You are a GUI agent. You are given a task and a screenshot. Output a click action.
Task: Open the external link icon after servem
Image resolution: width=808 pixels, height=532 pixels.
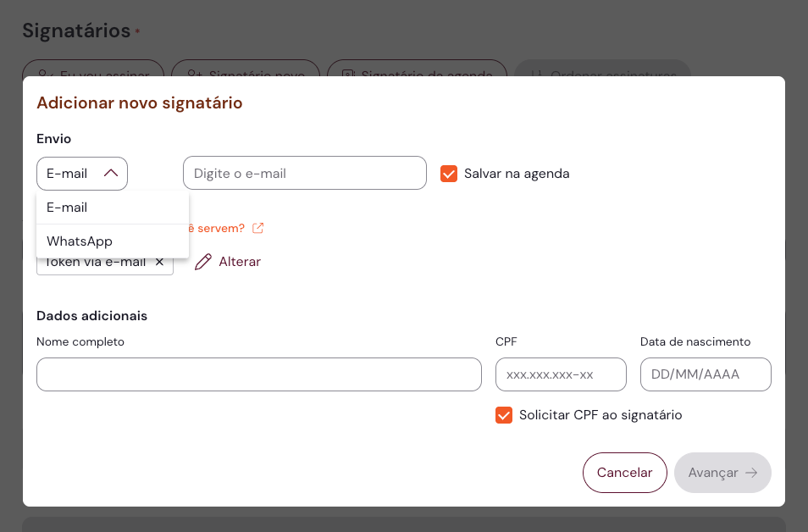pos(258,228)
